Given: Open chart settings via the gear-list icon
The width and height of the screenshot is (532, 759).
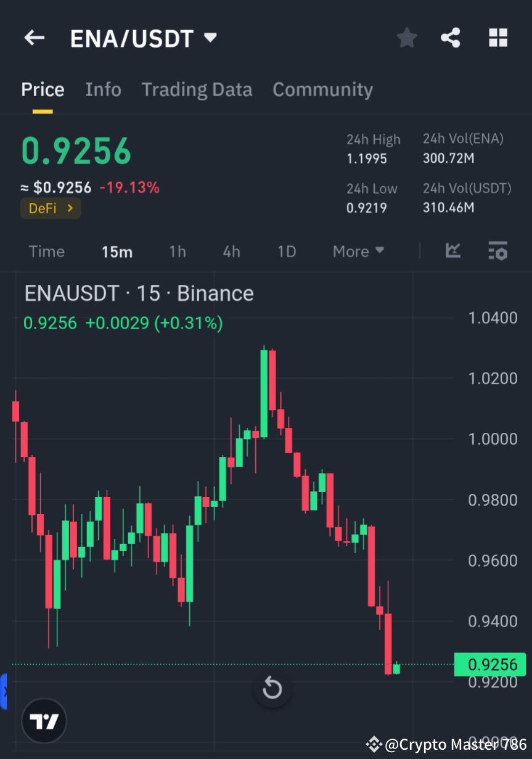Looking at the screenshot, I should point(497,251).
